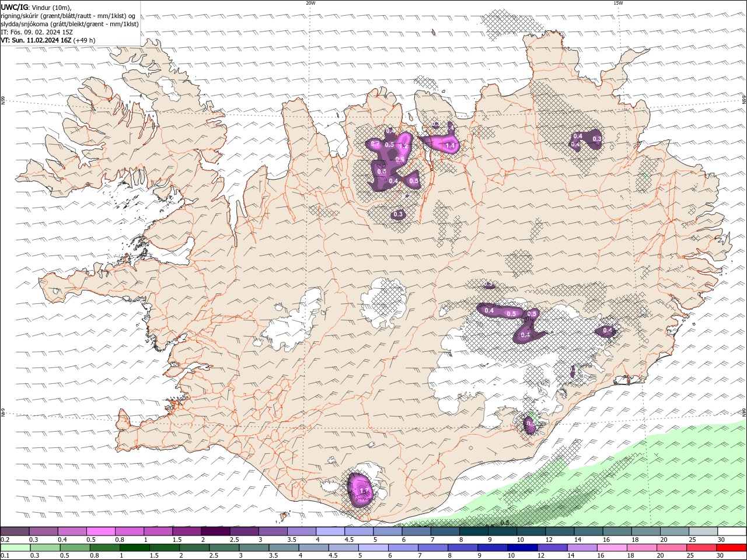The height and width of the screenshot is (560, 747).
Task: Click the white 30 swatch ending the top legend row
Action: (x=732, y=531)
